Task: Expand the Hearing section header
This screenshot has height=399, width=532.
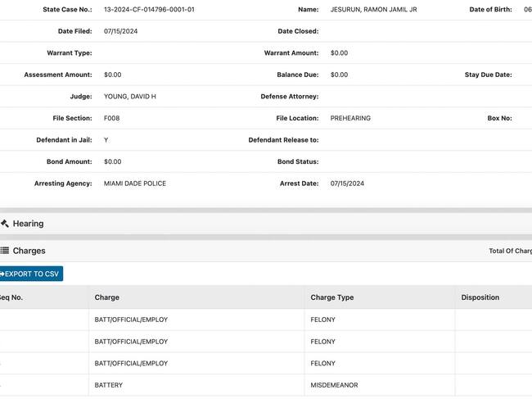Action: [29, 224]
